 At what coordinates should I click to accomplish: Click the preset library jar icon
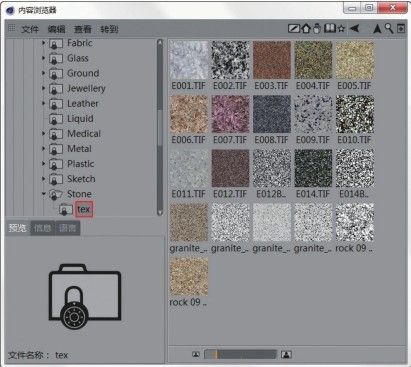pyautogui.click(x=317, y=28)
